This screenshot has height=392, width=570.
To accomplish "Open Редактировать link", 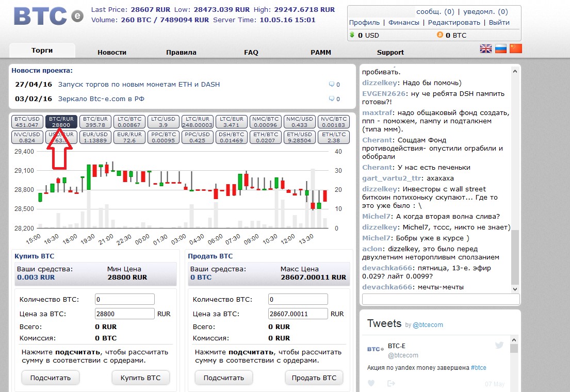I will click(454, 23).
